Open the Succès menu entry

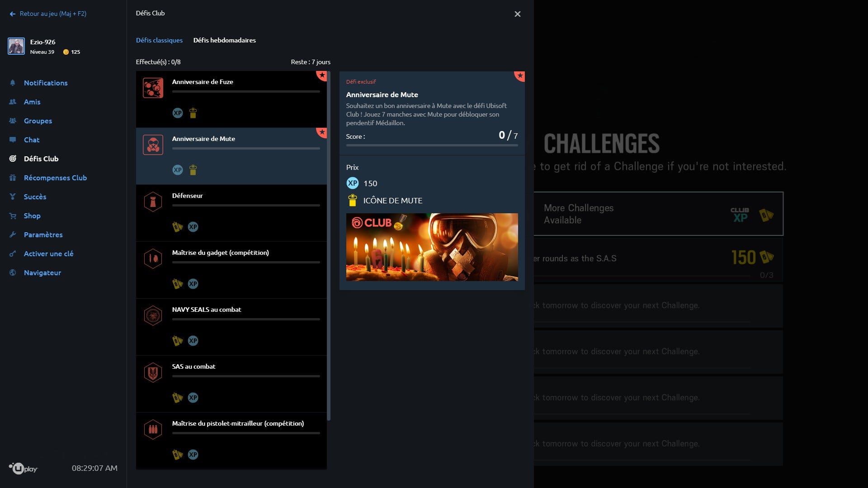click(x=35, y=197)
